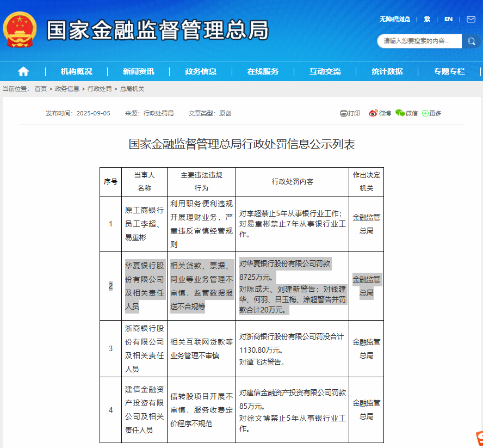Go to 总局机关 in breadcrumb
The width and height of the screenshot is (483, 448).
tap(132, 89)
